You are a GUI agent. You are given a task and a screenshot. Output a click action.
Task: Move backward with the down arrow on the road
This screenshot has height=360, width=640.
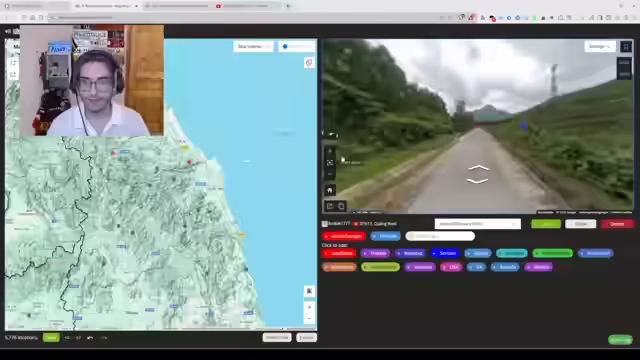tap(477, 181)
